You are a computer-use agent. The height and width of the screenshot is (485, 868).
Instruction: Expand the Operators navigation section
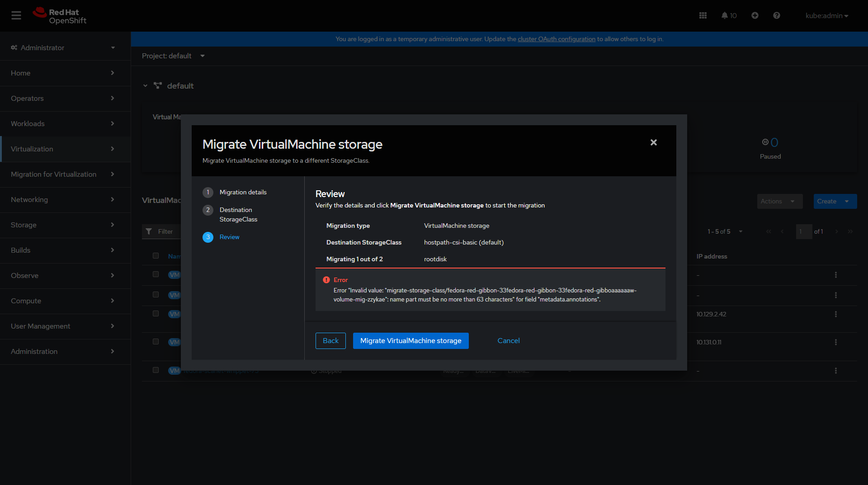pyautogui.click(x=65, y=99)
